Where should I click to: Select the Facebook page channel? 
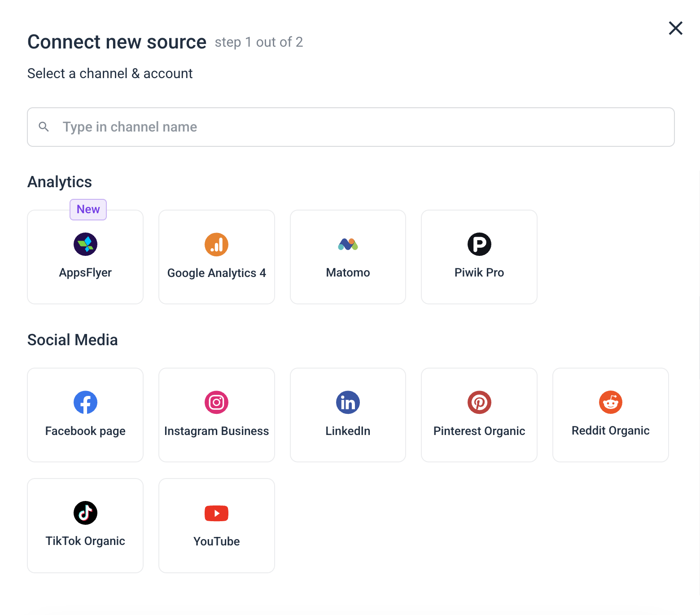pyautogui.click(x=85, y=415)
